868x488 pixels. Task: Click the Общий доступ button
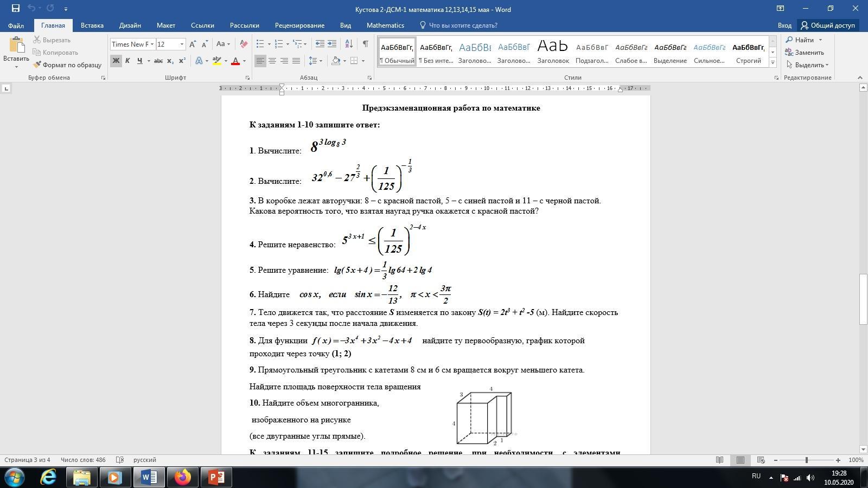[828, 25]
